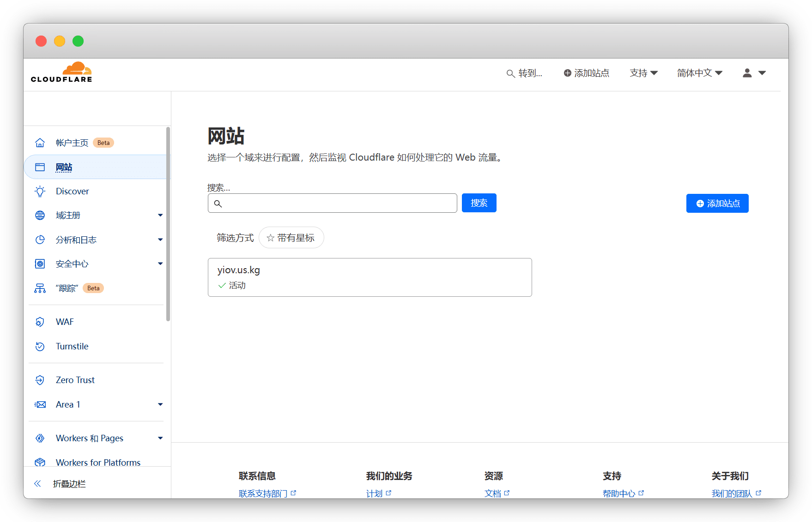Click the Turnstile icon in sidebar
The height and width of the screenshot is (522, 812).
(40, 347)
